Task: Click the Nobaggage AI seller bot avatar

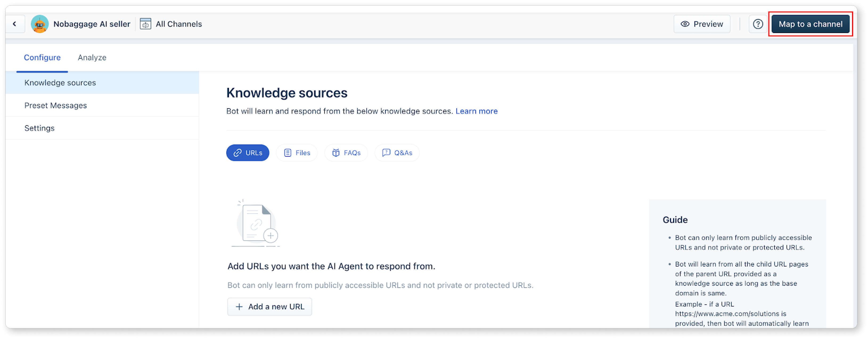Action: pyautogui.click(x=40, y=24)
